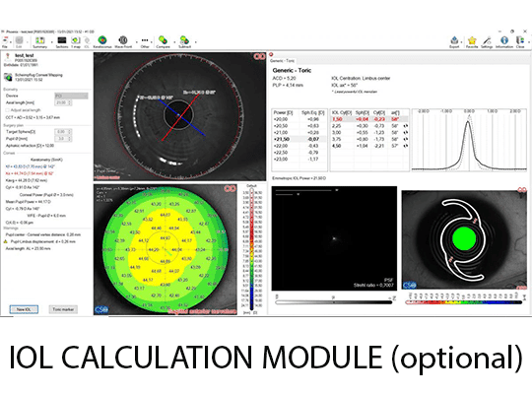This screenshot has width=532, height=394.
Task: Click the patient icon beside test_test
Action: point(8,56)
